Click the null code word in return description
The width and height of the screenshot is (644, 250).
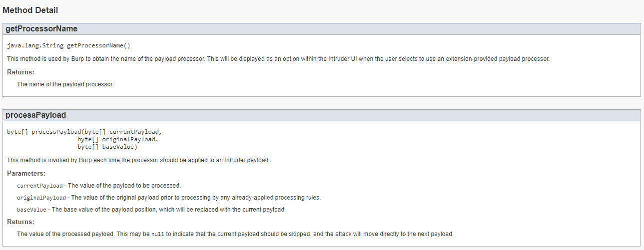click(157, 234)
